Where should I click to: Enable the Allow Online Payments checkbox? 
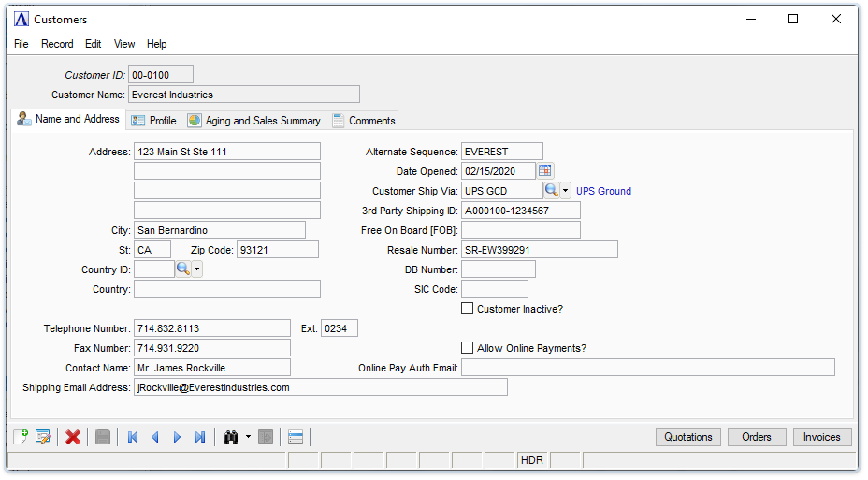tap(468, 348)
